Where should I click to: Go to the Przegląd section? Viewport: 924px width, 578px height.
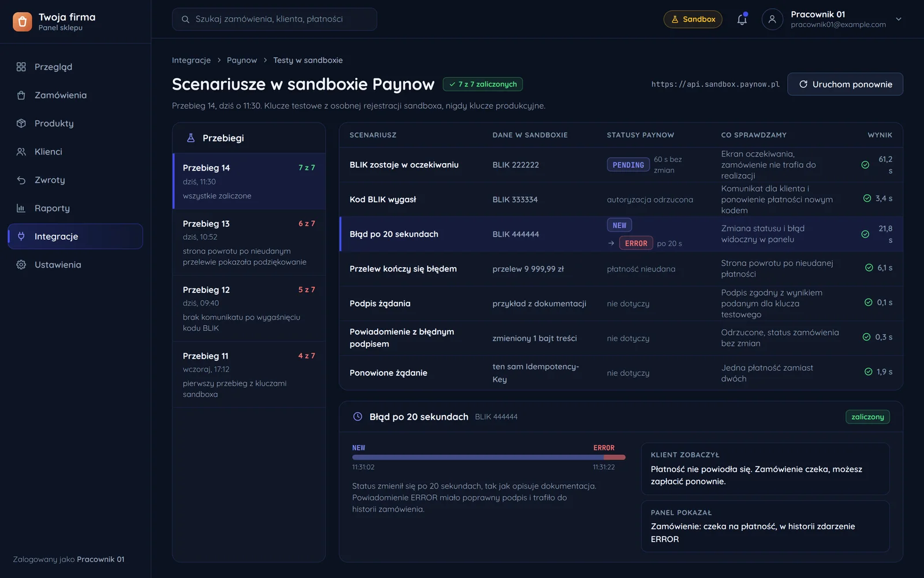pyautogui.click(x=75, y=67)
